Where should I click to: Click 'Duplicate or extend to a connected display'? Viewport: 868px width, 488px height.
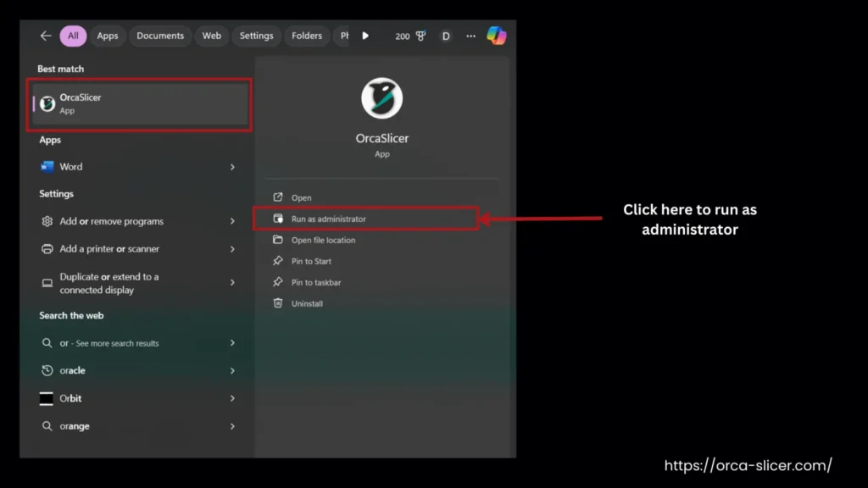[109, 283]
